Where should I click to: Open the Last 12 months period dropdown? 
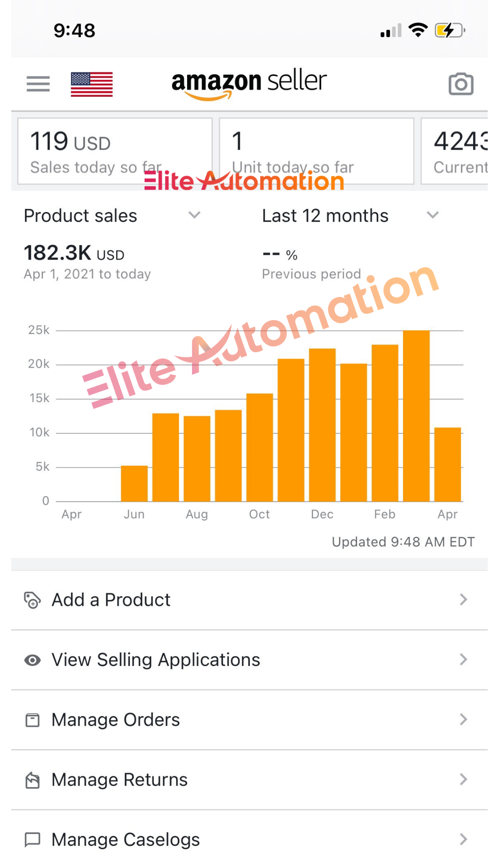tap(432, 215)
